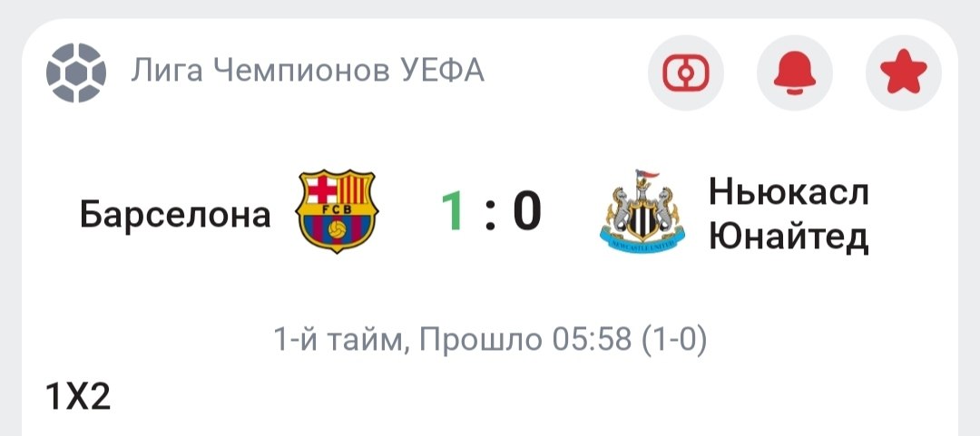The image size is (980, 436).
Task: Click Newcastle's score digit 0
Action: 527,212
